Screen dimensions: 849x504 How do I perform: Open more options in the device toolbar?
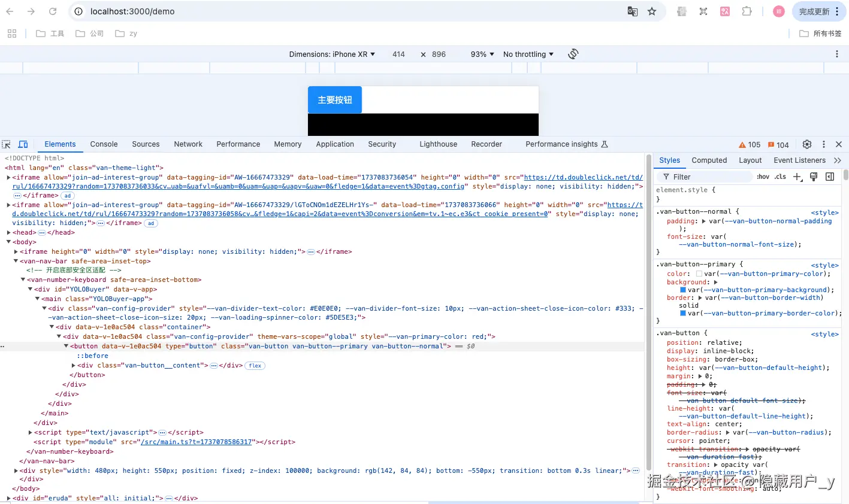pyautogui.click(x=837, y=54)
